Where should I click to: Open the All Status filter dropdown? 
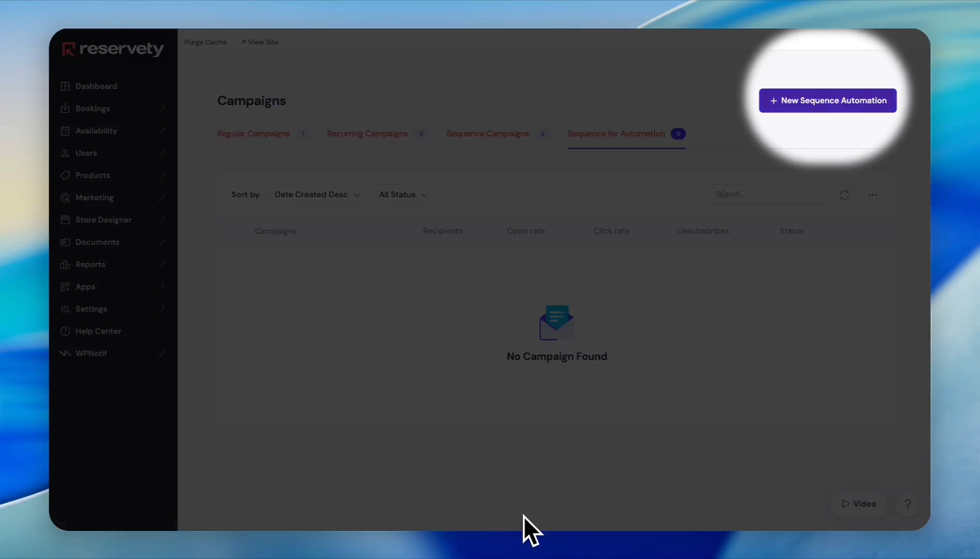click(403, 195)
